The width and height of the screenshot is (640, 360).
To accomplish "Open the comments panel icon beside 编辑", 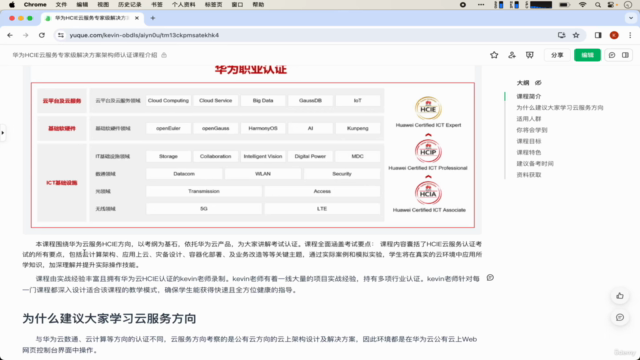I will tap(612, 55).
